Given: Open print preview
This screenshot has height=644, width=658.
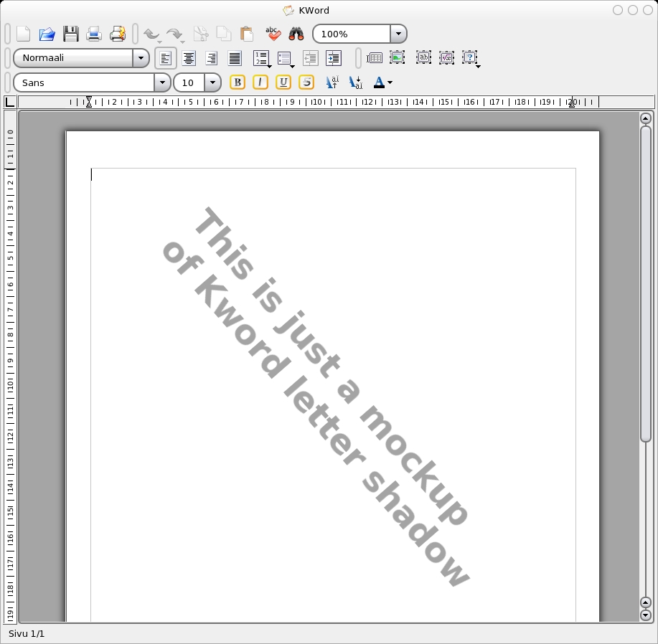Looking at the screenshot, I should click(x=118, y=34).
